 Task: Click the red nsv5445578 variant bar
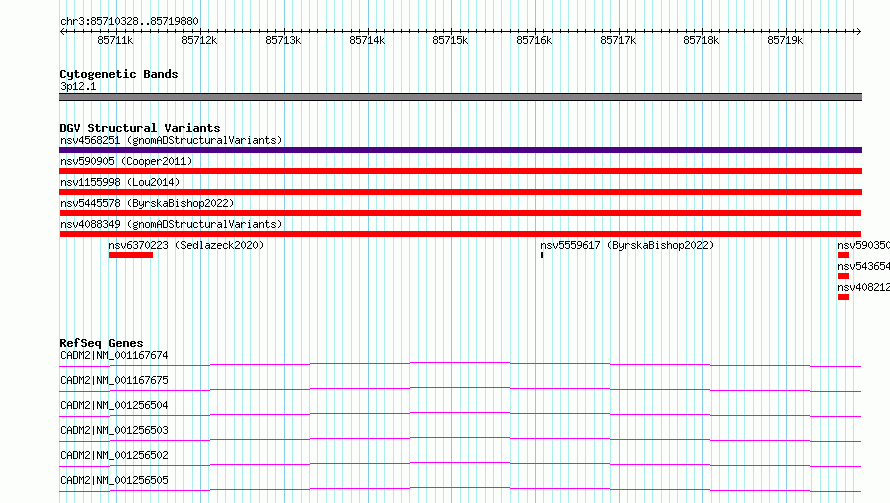coord(460,213)
